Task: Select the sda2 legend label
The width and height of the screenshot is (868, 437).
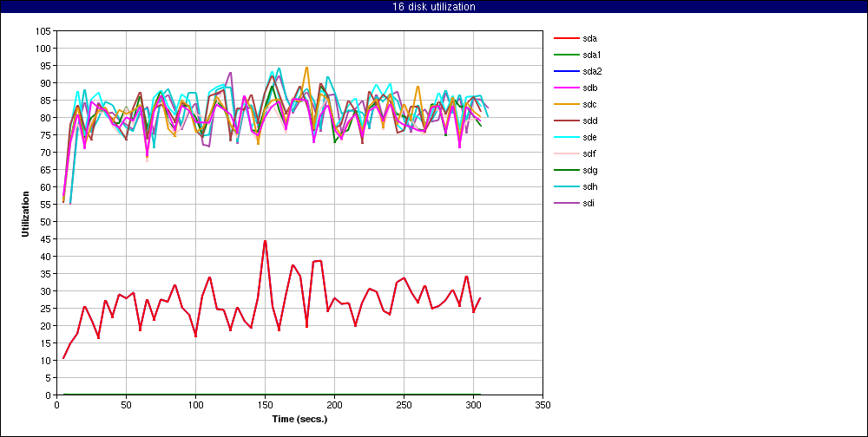Action: point(592,71)
